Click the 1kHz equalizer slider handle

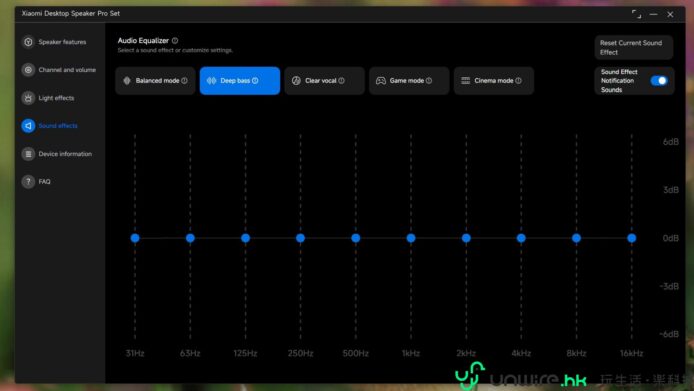pyautogui.click(x=411, y=238)
